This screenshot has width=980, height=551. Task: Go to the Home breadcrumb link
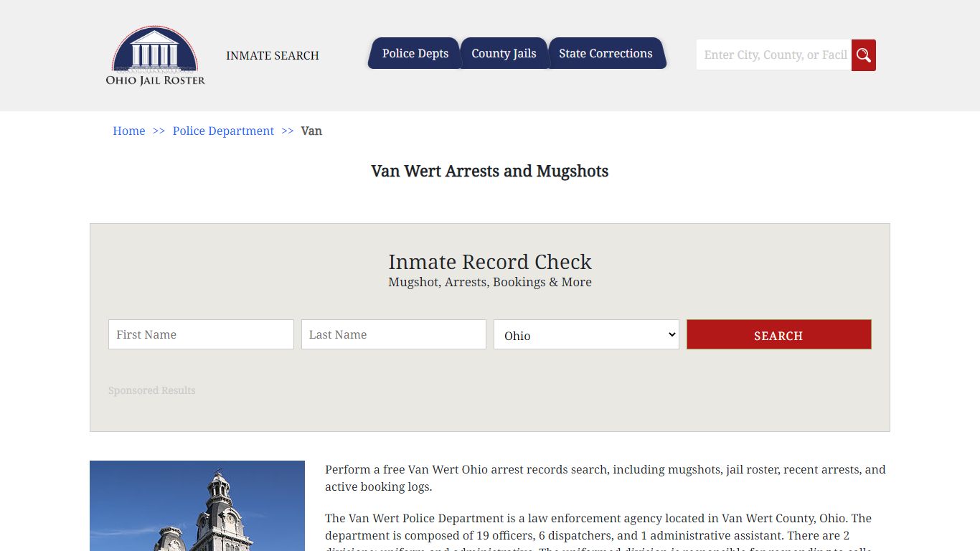pyautogui.click(x=129, y=131)
